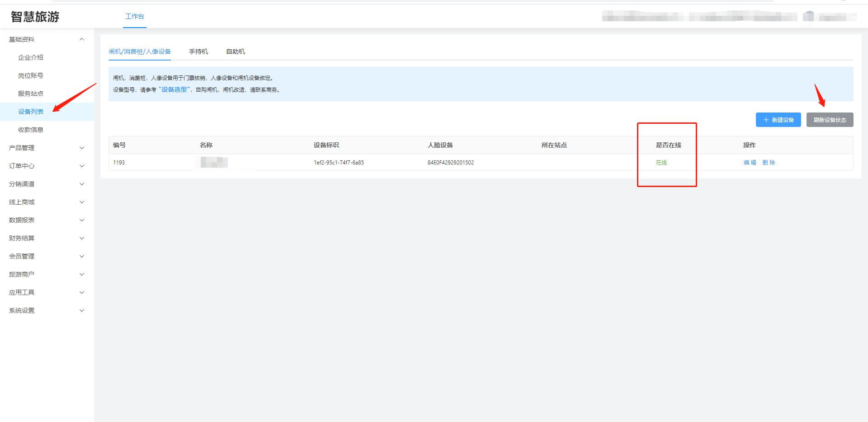Switch to the 自助机 tab
The image size is (868, 422).
[x=236, y=52]
